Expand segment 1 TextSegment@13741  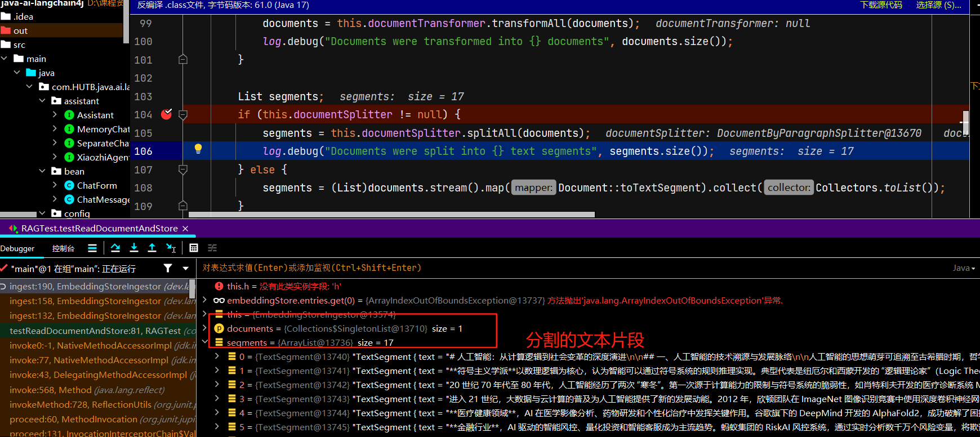[x=217, y=371]
